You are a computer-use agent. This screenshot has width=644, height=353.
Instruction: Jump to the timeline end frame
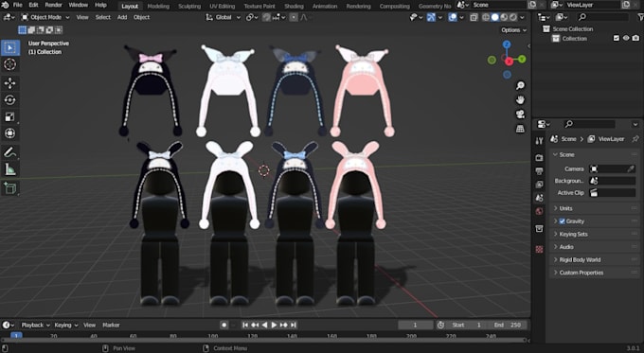(294, 326)
